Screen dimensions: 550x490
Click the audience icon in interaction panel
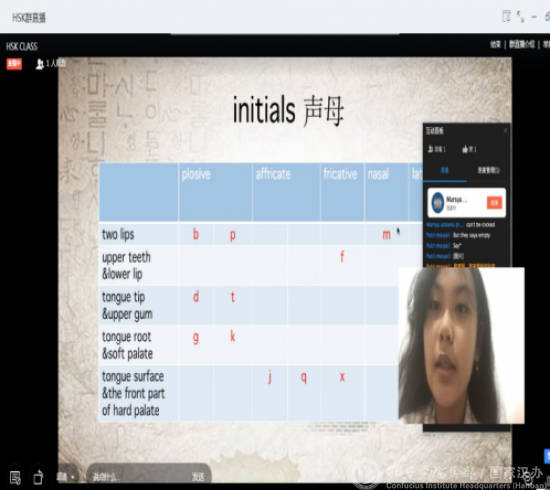pos(431,149)
